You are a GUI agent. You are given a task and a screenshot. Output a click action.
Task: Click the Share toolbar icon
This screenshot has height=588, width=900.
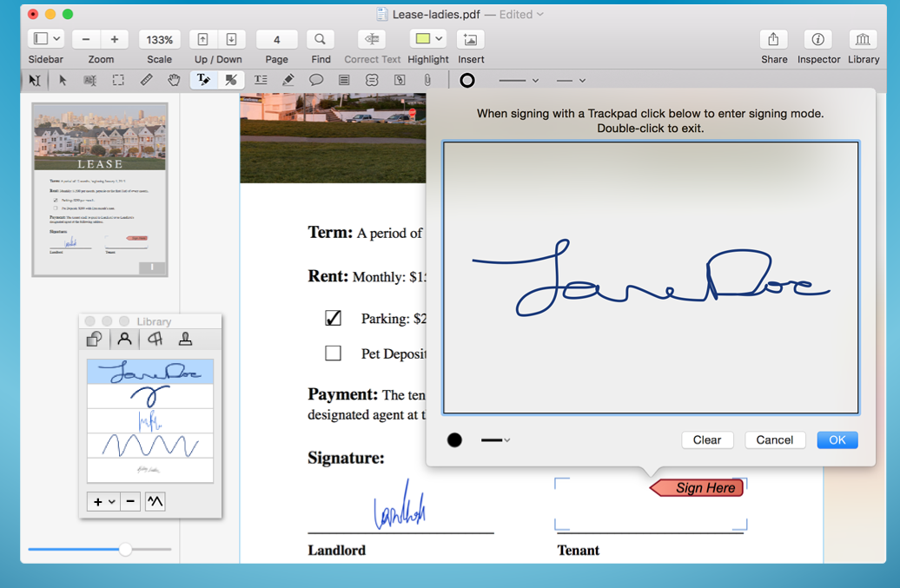(773, 40)
